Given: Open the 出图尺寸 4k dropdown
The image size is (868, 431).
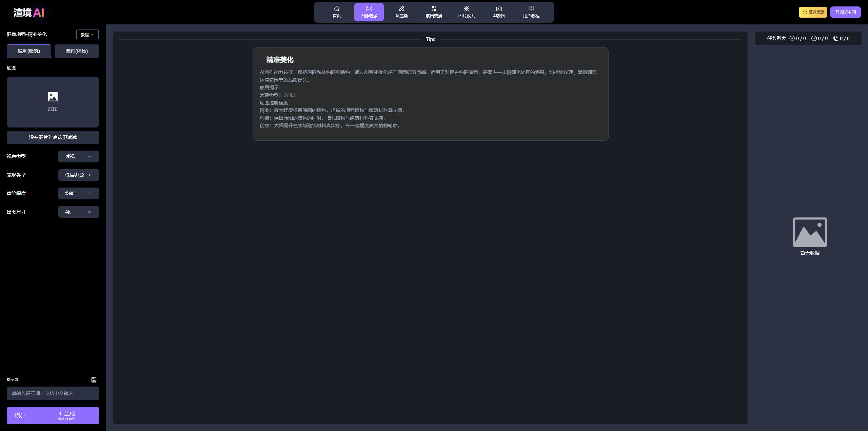Looking at the screenshot, I should [78, 212].
